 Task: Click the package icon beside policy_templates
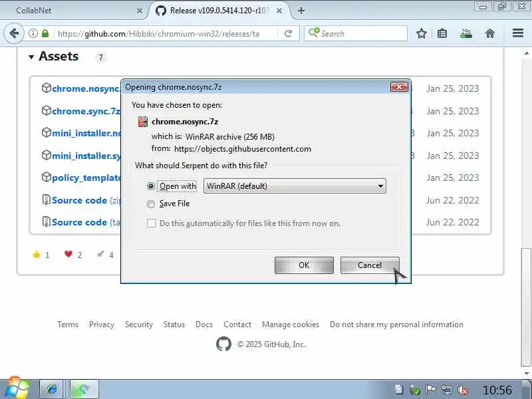click(46, 177)
